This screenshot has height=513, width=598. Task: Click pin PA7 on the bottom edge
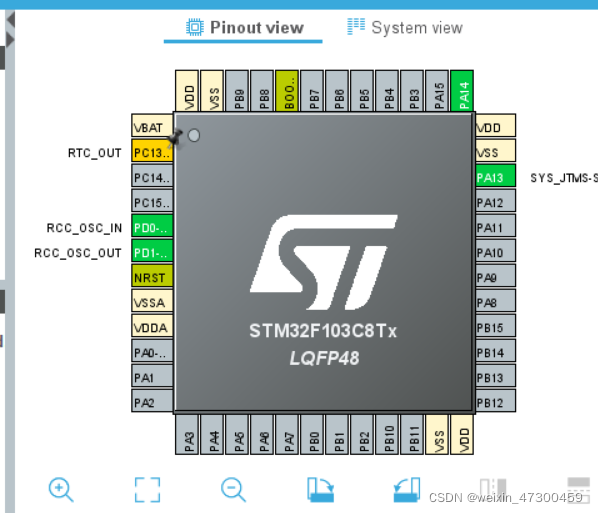287,434
